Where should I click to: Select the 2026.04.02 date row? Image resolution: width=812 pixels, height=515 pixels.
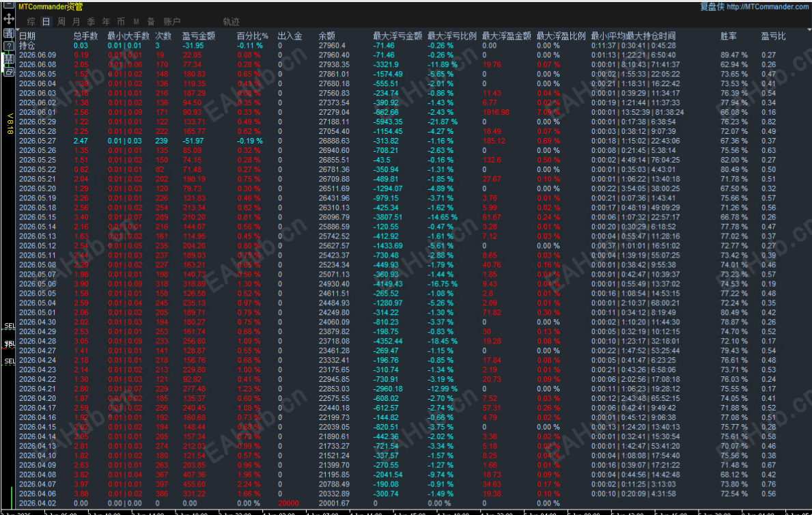click(x=38, y=503)
